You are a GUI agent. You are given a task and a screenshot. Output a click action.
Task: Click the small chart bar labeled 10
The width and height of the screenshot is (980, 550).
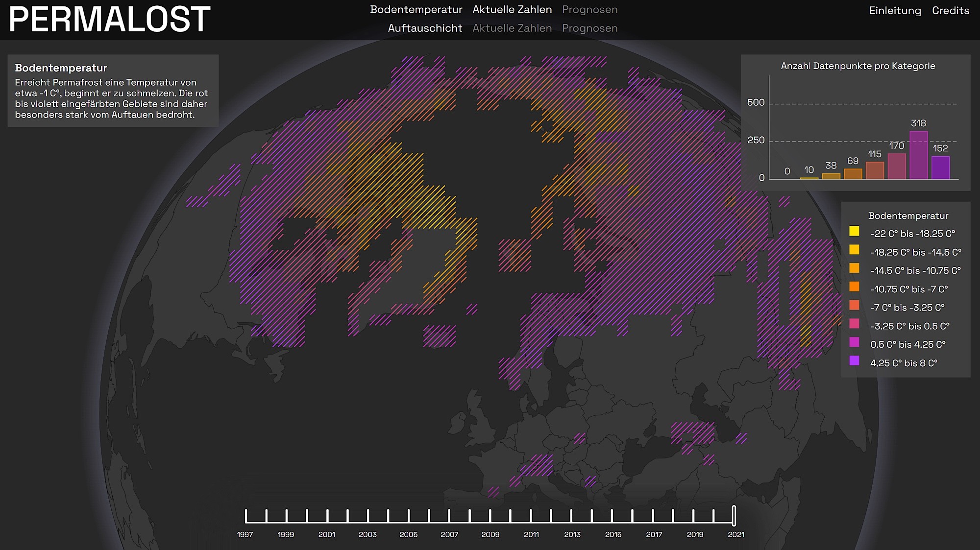coord(809,178)
